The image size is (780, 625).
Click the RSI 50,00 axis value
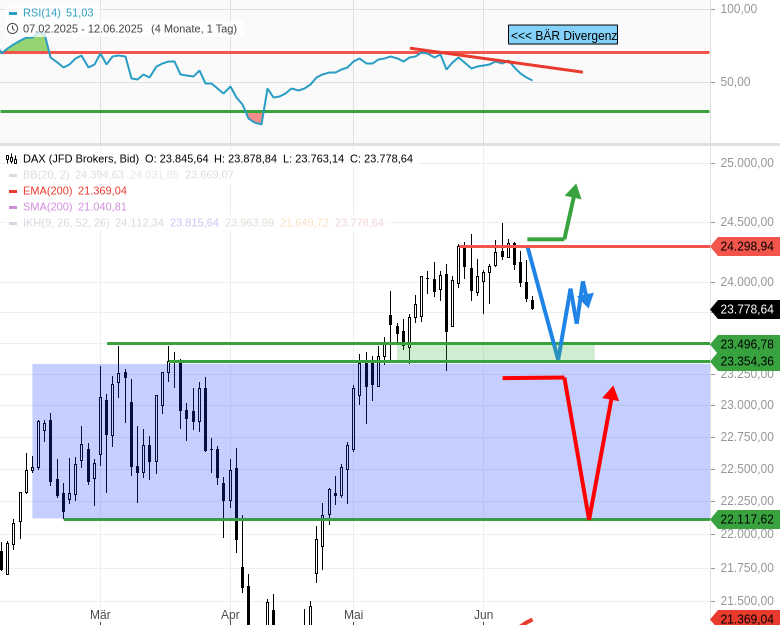click(x=735, y=82)
